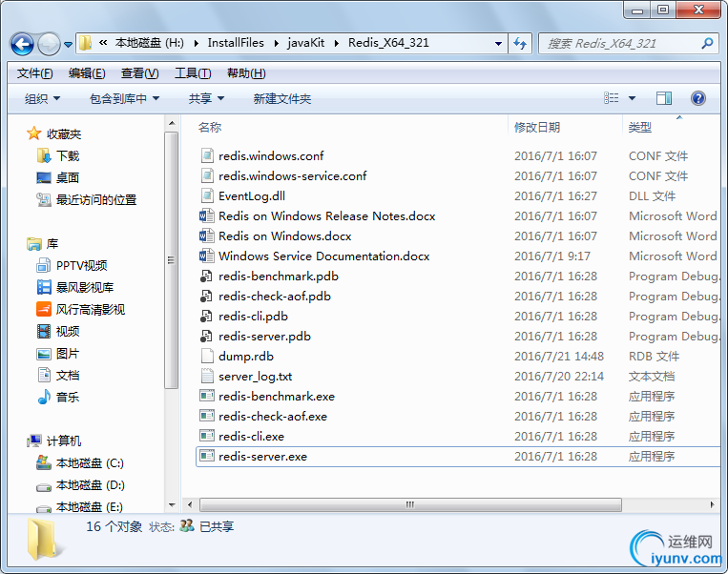Open the 包含到库中 dropdown
728x574 pixels.
point(124,98)
